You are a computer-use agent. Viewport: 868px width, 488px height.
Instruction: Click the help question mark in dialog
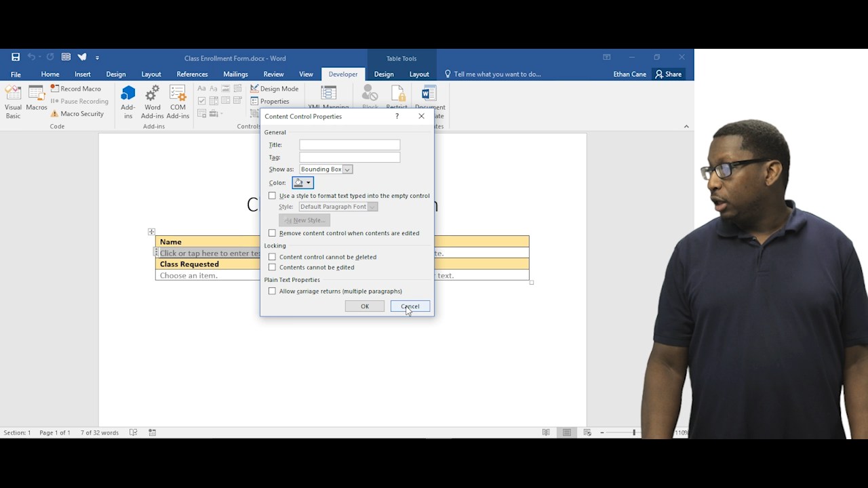coord(397,117)
